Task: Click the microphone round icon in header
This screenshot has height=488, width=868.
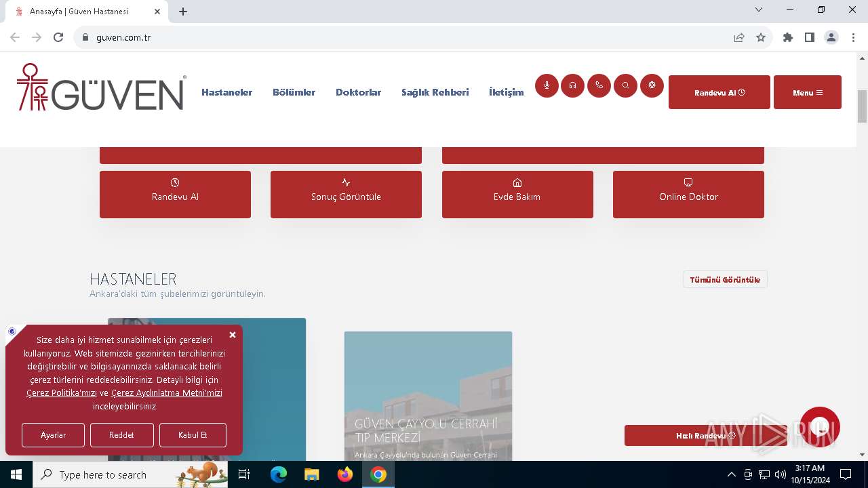Action: pyautogui.click(x=547, y=85)
